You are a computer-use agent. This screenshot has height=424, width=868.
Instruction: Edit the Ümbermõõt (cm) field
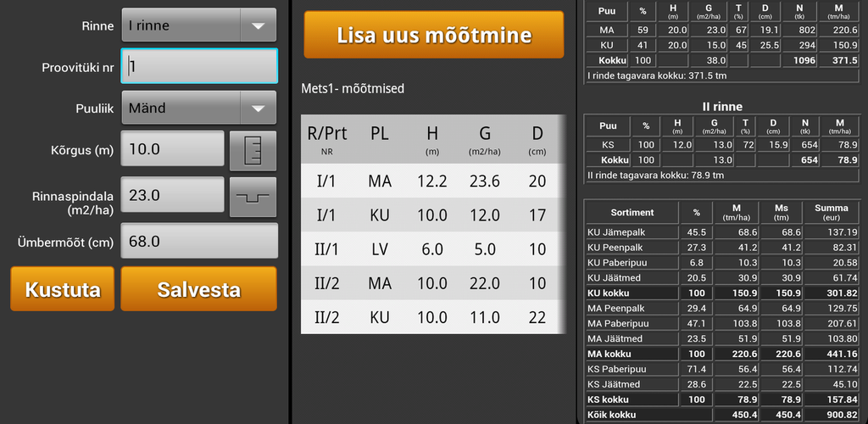[199, 242]
